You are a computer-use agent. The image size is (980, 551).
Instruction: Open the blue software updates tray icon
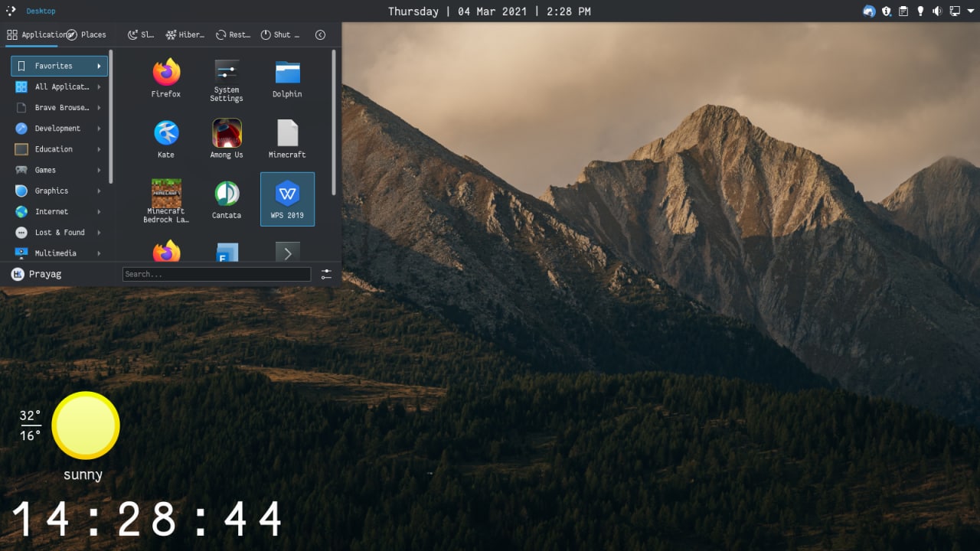(x=869, y=11)
